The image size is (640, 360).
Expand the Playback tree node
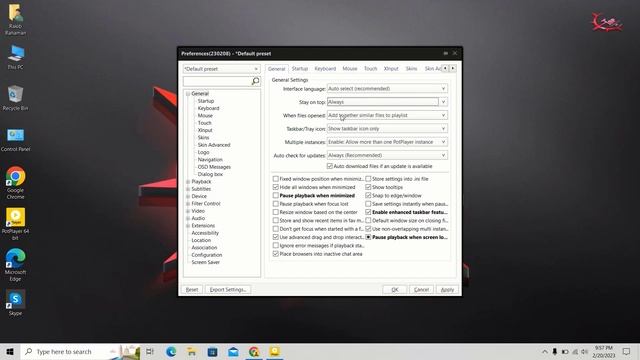[x=188, y=182]
